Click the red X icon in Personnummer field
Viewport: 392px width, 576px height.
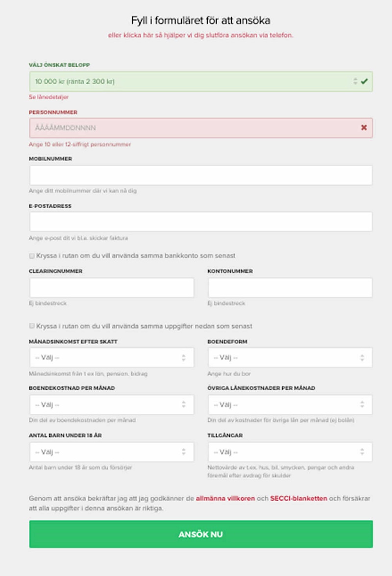(364, 127)
